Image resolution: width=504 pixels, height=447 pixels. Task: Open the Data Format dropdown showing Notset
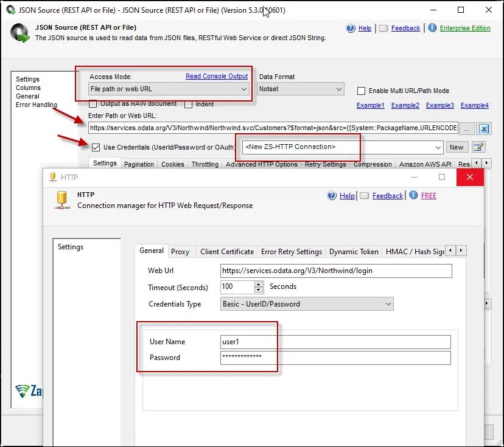tap(340, 89)
